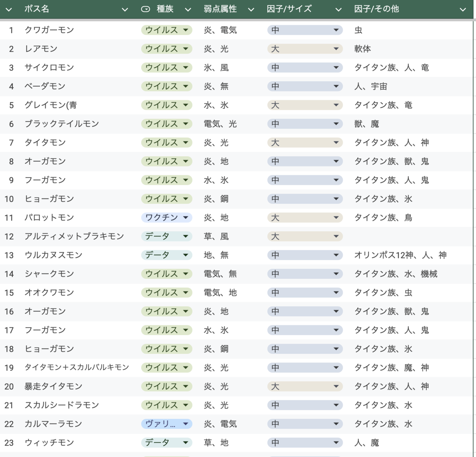Select the cell スカルシードラモン
The image size is (476, 457).
tap(61, 405)
